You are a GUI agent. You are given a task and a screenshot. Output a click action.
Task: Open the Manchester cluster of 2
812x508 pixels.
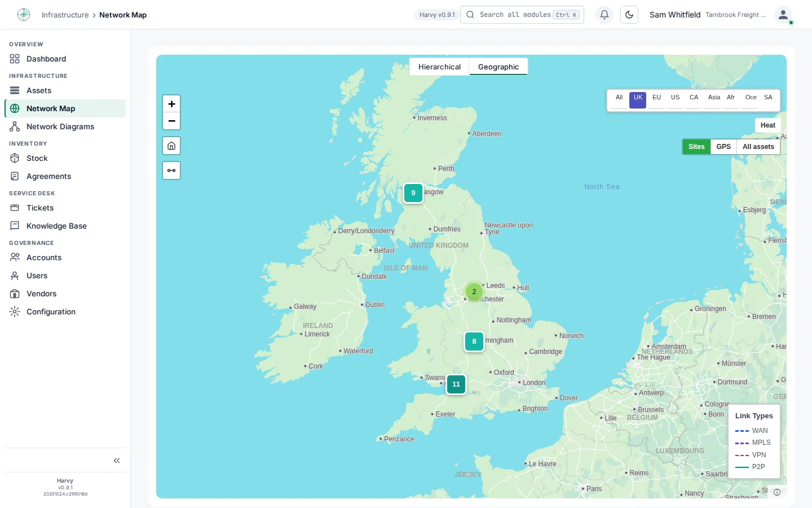[x=474, y=292]
